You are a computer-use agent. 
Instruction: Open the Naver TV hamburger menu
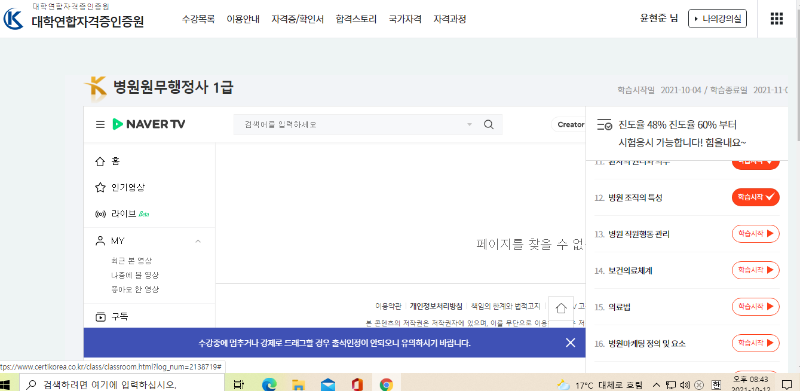coord(100,125)
